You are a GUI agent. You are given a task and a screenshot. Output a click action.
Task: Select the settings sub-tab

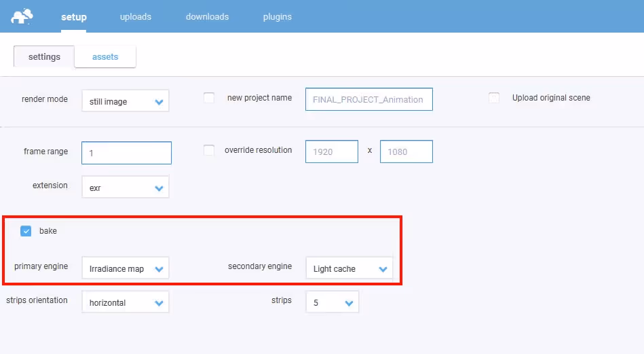click(44, 56)
